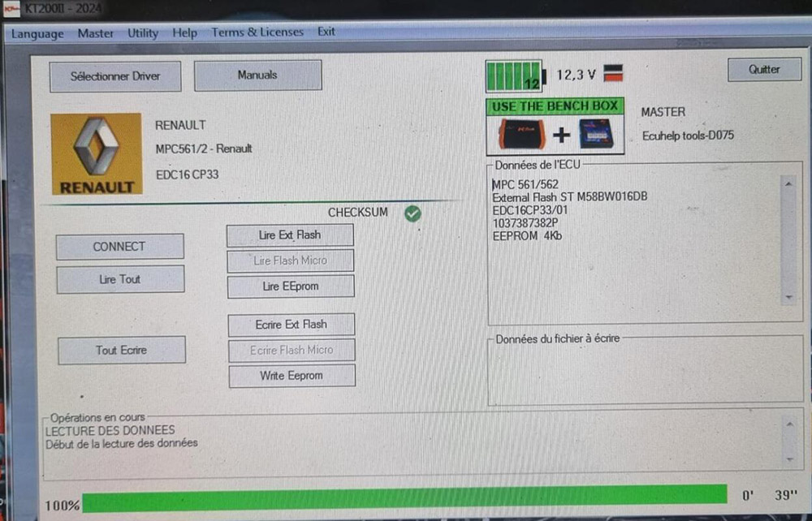Viewport: 812px width, 521px height.
Task: Click Ecrire Ext Flash button
Action: pos(292,325)
